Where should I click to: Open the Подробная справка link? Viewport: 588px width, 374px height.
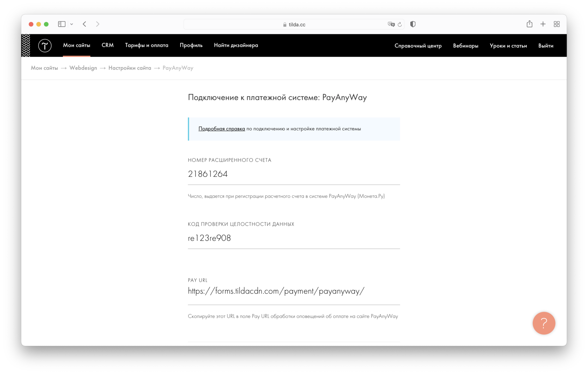pyautogui.click(x=222, y=129)
